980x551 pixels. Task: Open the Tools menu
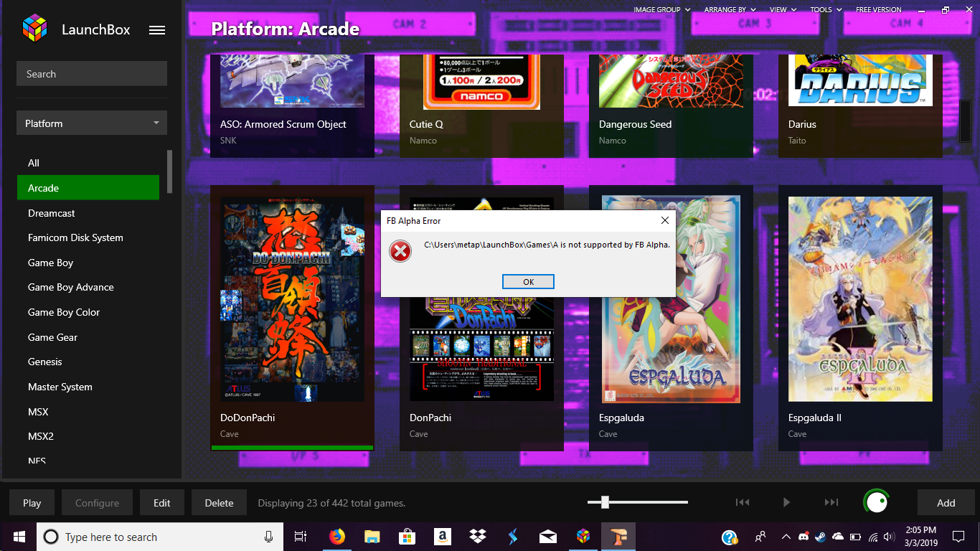tap(826, 10)
